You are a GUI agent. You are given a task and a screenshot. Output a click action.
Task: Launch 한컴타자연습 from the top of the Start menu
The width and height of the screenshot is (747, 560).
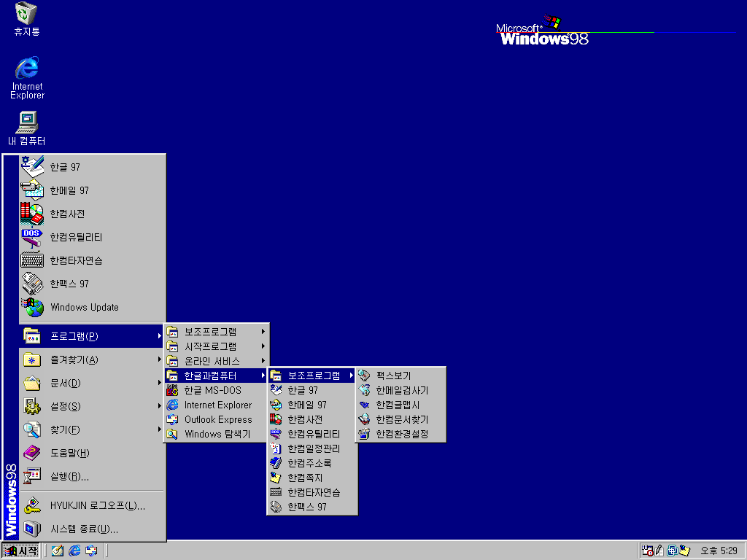[x=93, y=260]
